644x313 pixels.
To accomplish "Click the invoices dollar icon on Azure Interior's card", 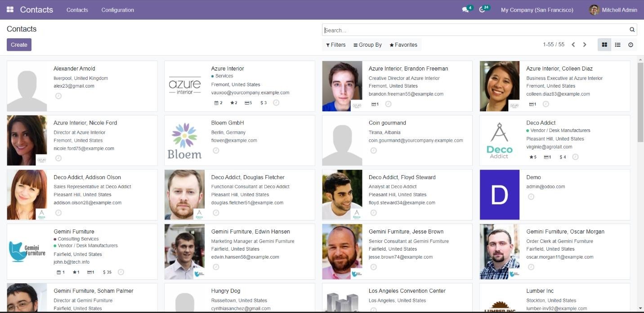I will pos(264,103).
